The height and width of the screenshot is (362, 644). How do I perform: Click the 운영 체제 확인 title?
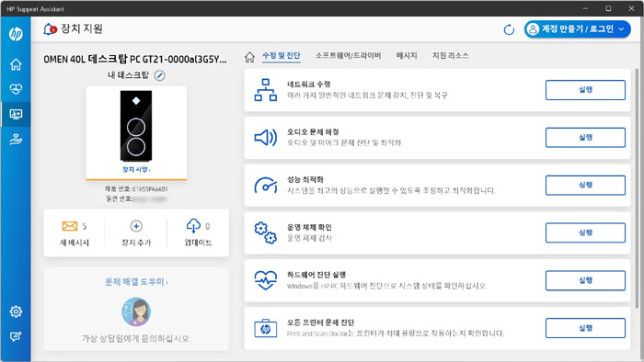click(x=309, y=227)
